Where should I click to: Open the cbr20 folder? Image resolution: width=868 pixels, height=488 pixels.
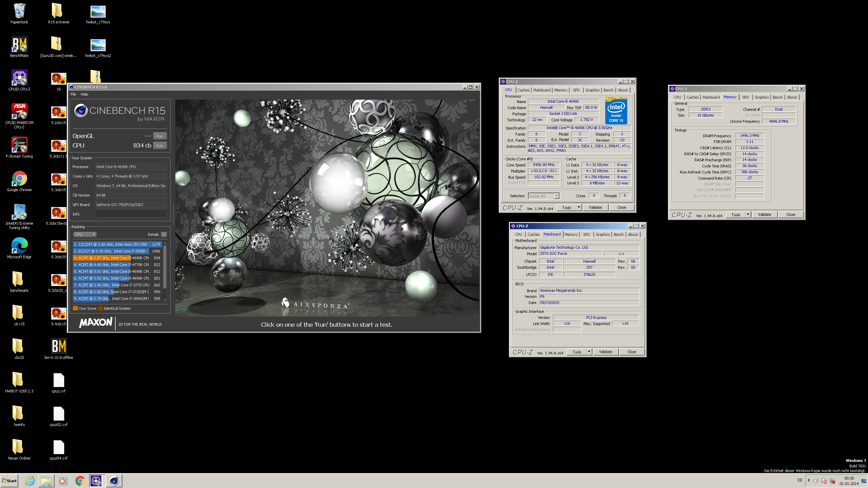pos(19,349)
